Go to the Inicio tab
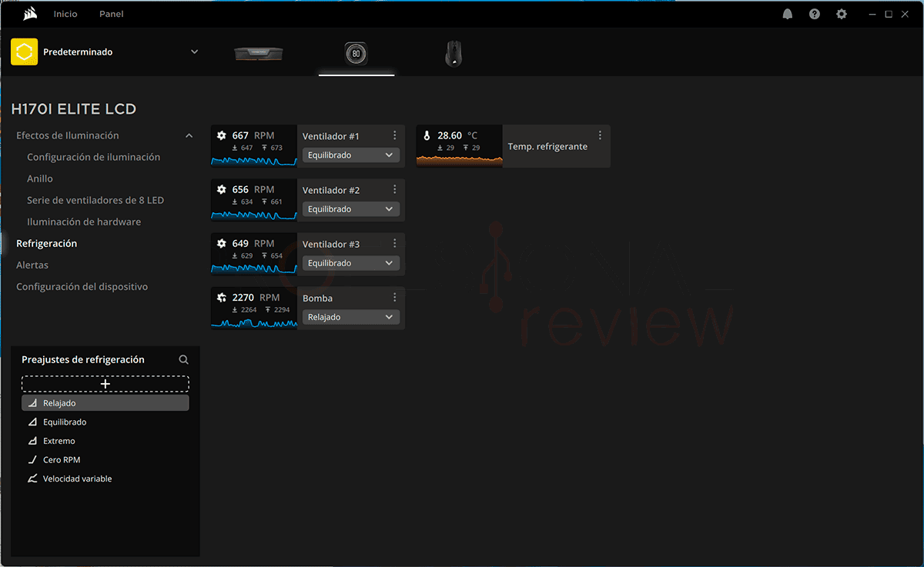Image resolution: width=924 pixels, height=567 pixels. [65, 14]
